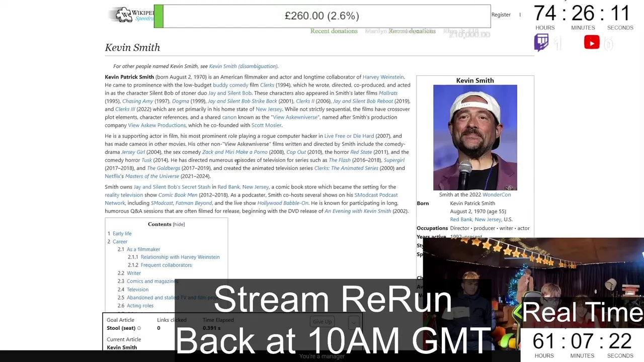
Task: Click the donation progress bar
Action: coord(322,16)
